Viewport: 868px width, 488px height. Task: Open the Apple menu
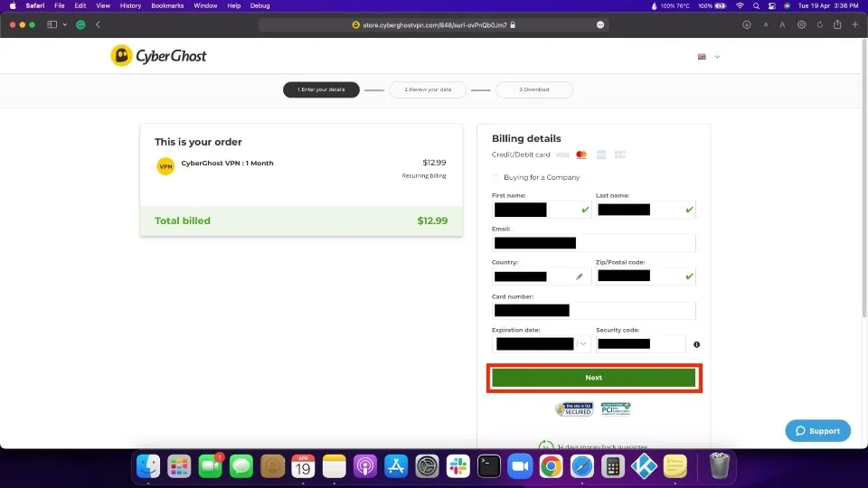click(x=13, y=5)
